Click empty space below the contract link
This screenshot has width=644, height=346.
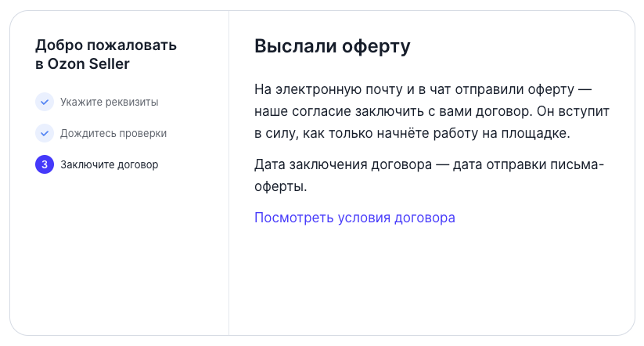(x=431, y=279)
